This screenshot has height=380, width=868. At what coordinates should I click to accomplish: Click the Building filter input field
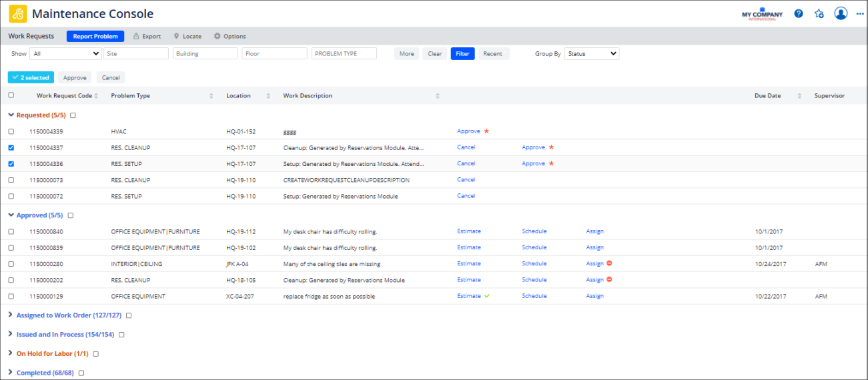click(205, 54)
